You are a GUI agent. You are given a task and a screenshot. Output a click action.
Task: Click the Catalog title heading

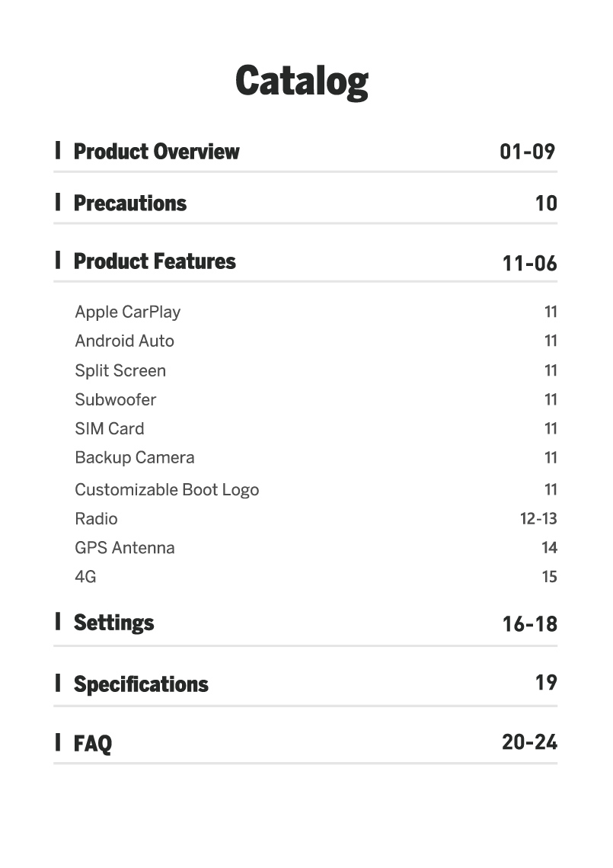(302, 81)
